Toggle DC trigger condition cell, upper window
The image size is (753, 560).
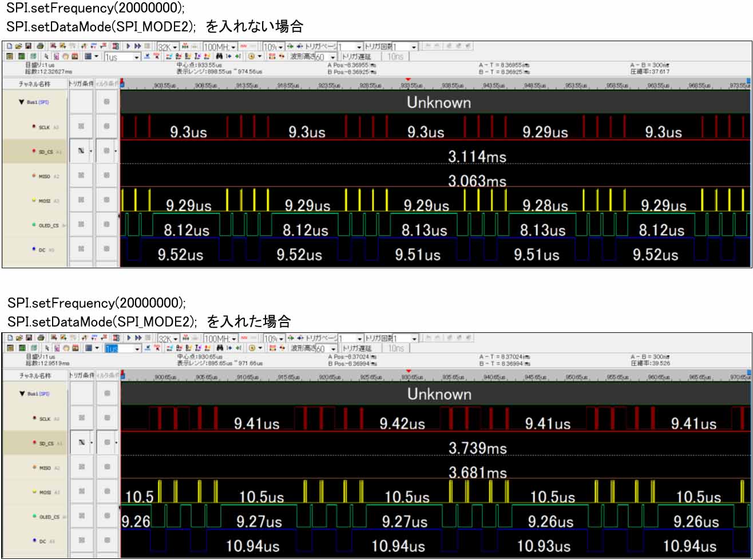[81, 249]
